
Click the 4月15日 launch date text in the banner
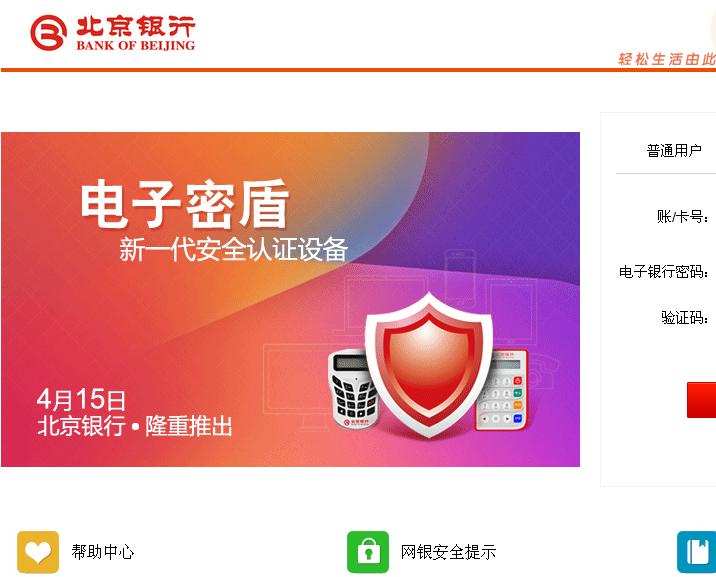pyautogui.click(x=81, y=399)
